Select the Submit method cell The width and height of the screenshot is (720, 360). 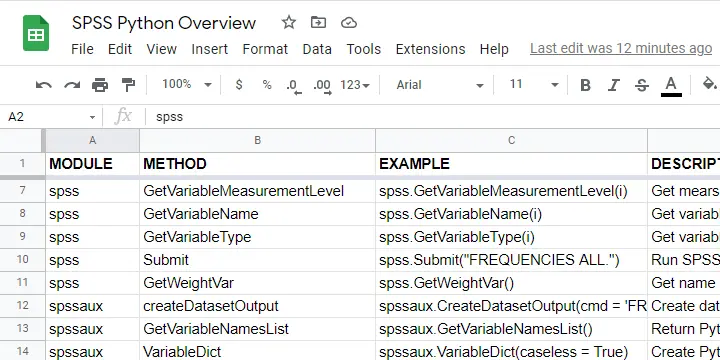pyautogui.click(x=257, y=260)
